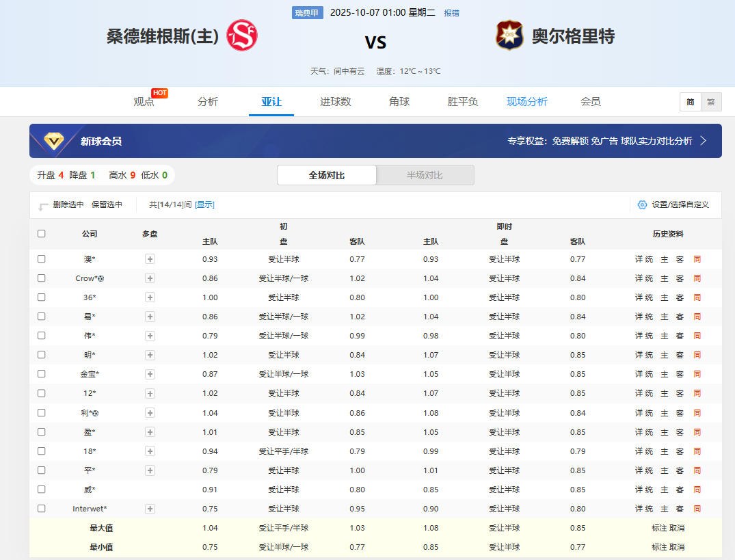The height and width of the screenshot is (560, 735).
Task: Click the Sandvikens home team logo
Action: click(242, 35)
